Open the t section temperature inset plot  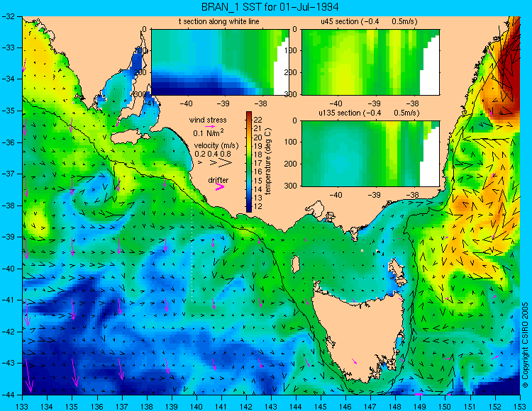[x=220, y=62]
